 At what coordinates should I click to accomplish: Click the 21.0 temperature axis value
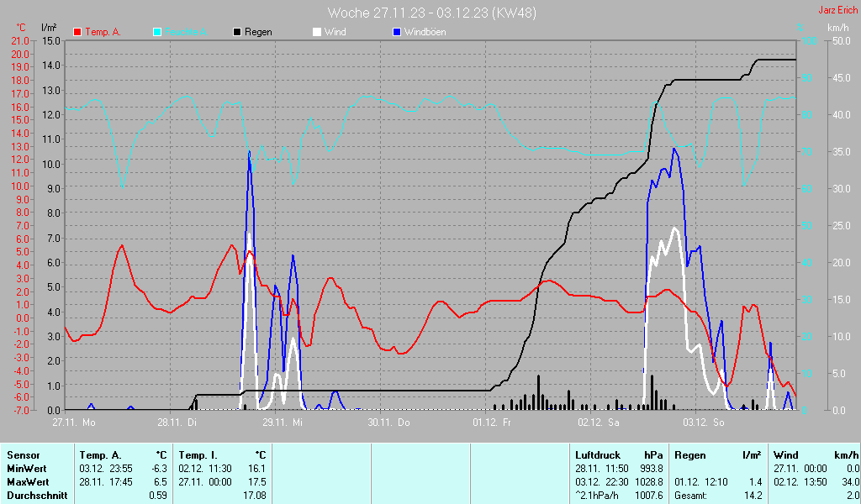20,41
